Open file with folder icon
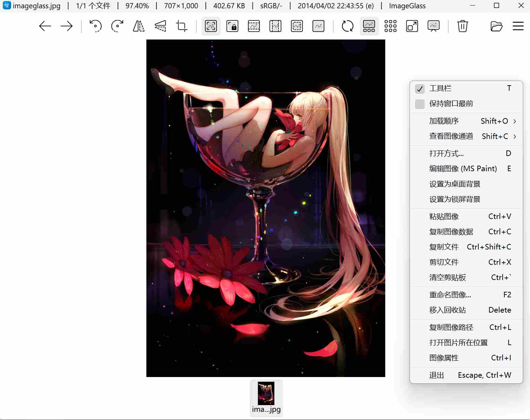530x420 pixels. (x=497, y=26)
